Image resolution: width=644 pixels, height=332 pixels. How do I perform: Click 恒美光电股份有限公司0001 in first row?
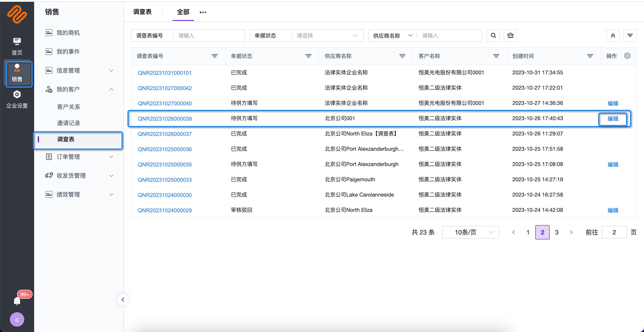[451, 73]
